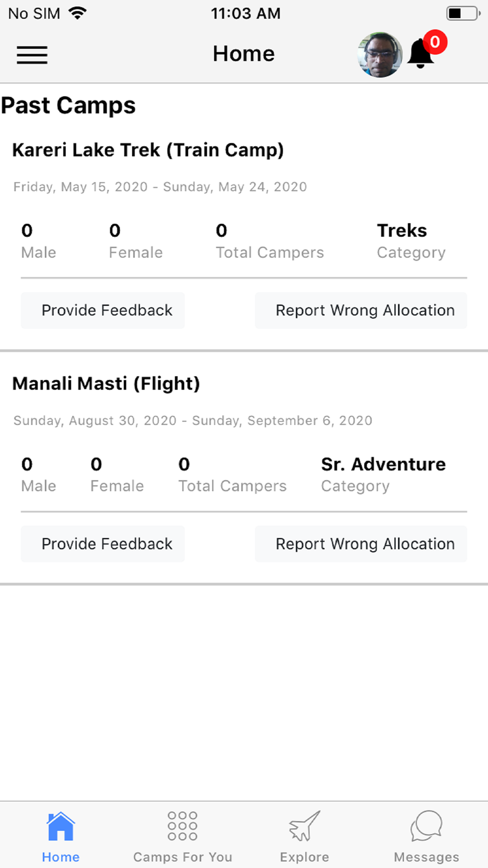
Task: Select the Sr. Adventure category label
Action: click(x=383, y=464)
